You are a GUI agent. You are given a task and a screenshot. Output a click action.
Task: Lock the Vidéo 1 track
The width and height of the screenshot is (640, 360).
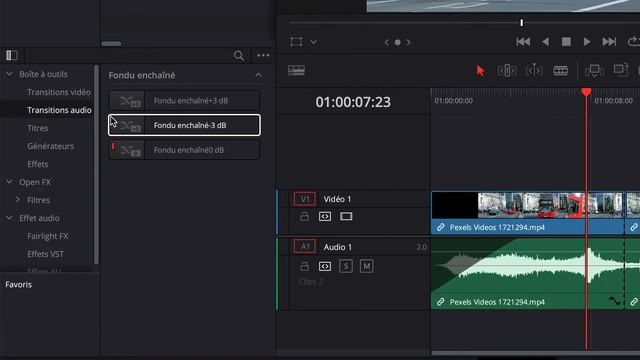pos(304,216)
